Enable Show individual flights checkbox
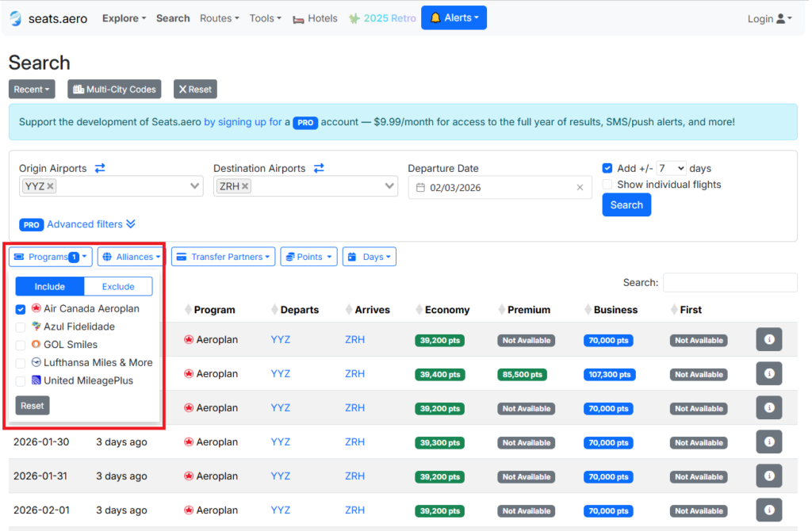 tap(607, 185)
